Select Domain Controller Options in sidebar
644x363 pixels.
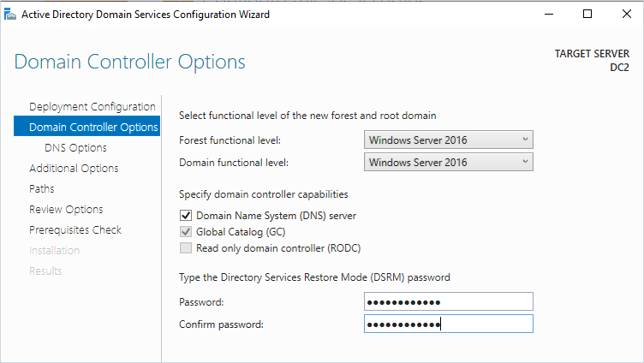pos(86,126)
